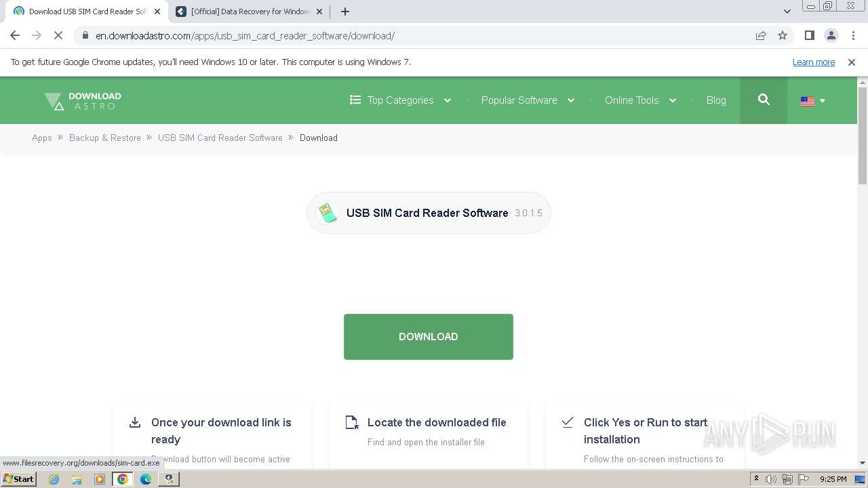Image resolution: width=868 pixels, height=488 pixels.
Task: Open the Blog page
Action: pyautogui.click(x=716, y=100)
